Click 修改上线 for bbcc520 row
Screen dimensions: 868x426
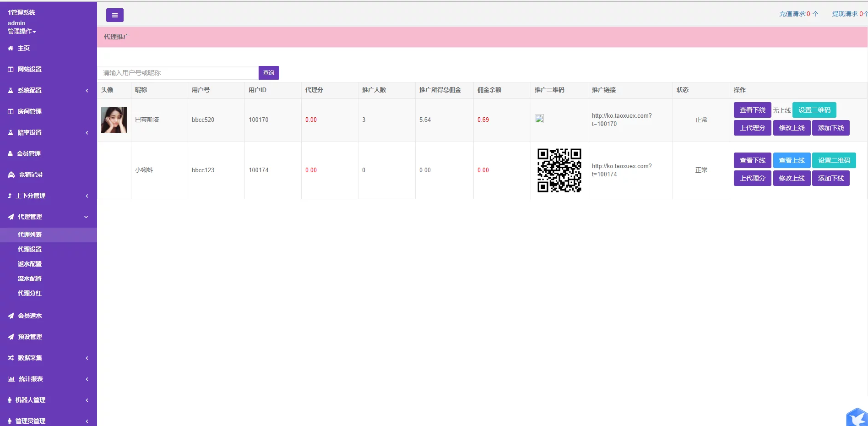click(x=792, y=128)
